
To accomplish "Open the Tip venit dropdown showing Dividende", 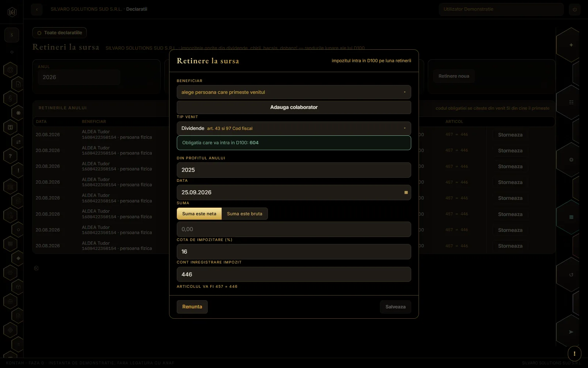I will [x=294, y=128].
